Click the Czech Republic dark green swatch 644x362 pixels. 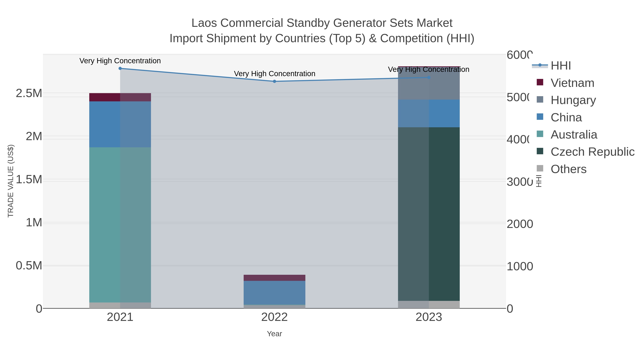pos(540,151)
